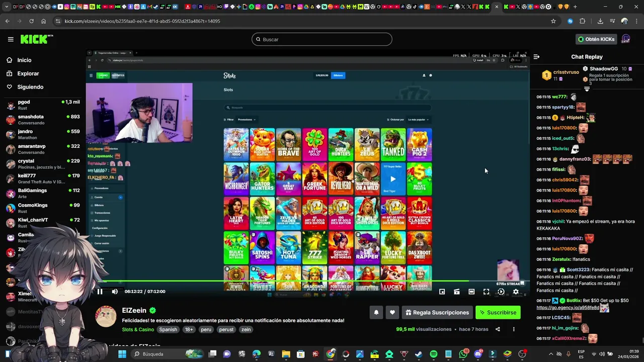The height and width of the screenshot is (362, 644).
Task: Open BaliGamings channel in sidebar
Action: [43, 193]
